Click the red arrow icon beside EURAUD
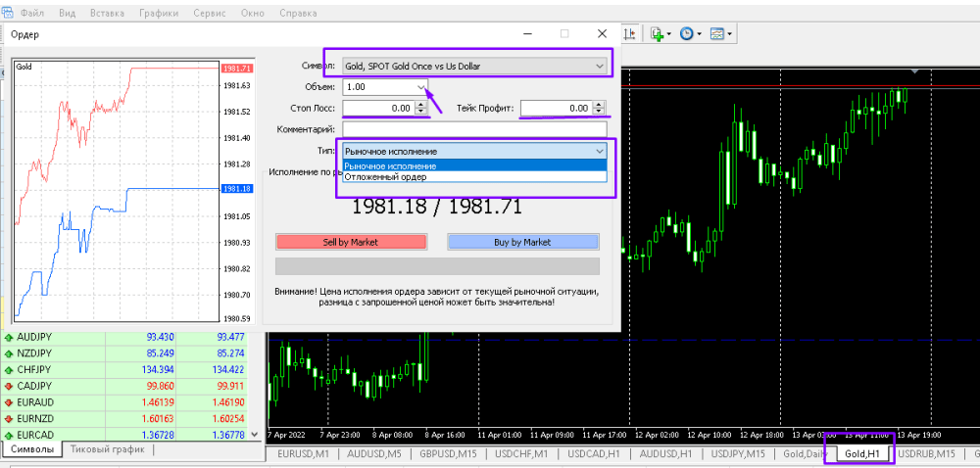 click(9, 401)
